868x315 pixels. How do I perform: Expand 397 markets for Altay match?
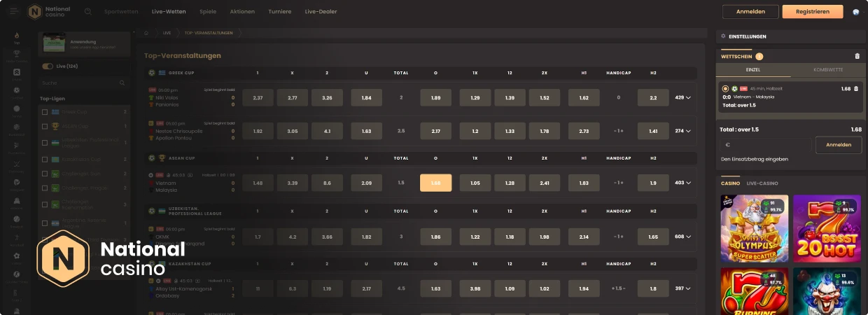point(682,288)
